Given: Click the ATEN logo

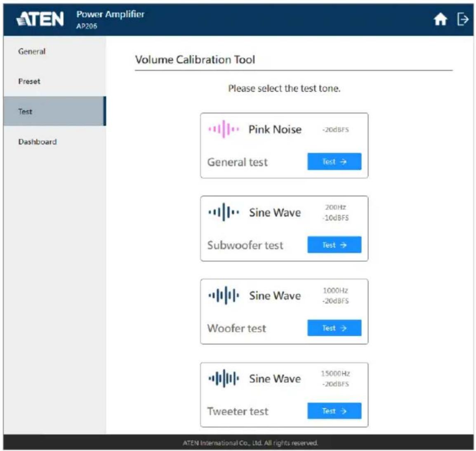Looking at the screenshot, I should point(40,19).
